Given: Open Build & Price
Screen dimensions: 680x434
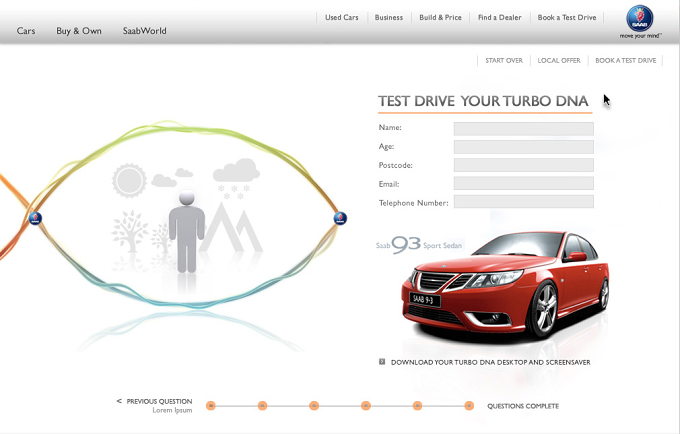Looking at the screenshot, I should [x=440, y=17].
